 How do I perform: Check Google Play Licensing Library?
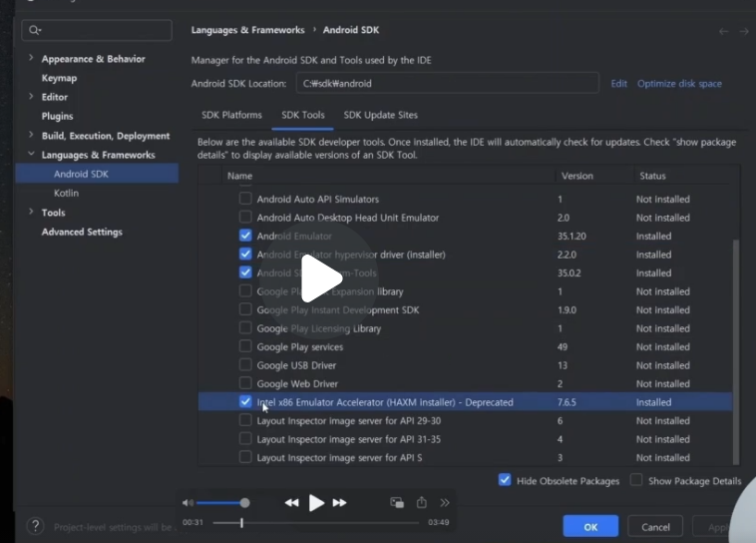pos(245,327)
